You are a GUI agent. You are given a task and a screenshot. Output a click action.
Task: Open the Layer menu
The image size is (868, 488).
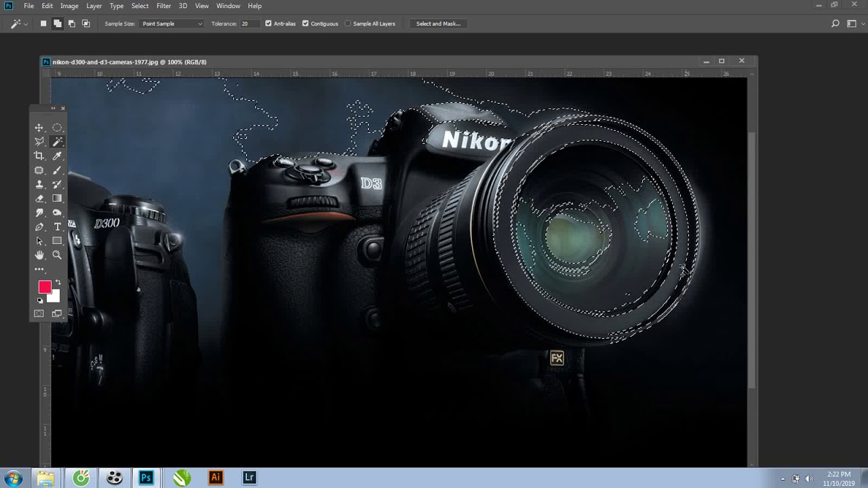(x=94, y=6)
